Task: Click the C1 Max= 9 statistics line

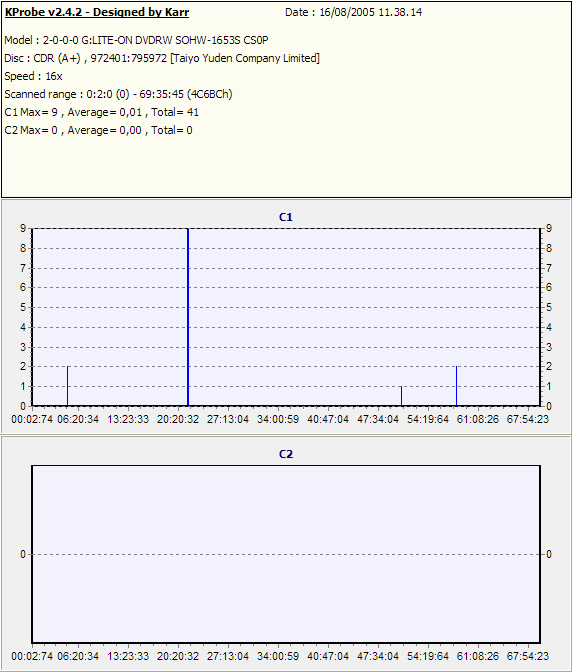Action: tap(102, 112)
